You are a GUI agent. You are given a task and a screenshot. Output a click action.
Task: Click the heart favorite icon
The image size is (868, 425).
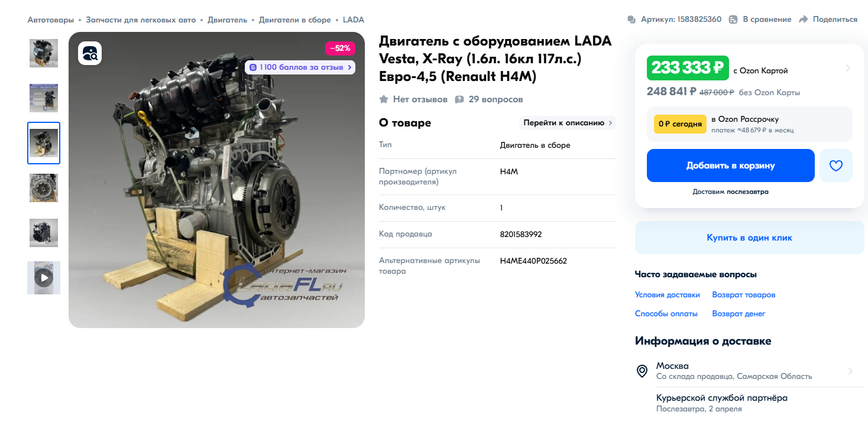(x=835, y=166)
